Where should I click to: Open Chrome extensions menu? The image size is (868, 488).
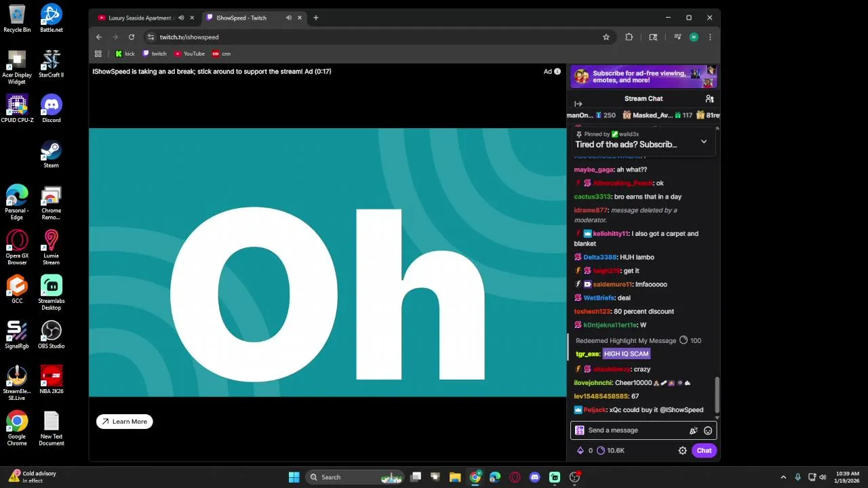point(629,37)
